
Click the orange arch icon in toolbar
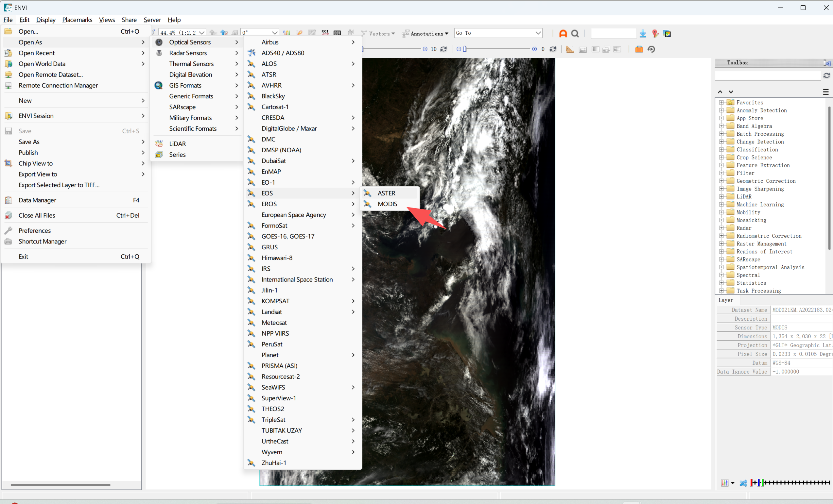pos(563,33)
